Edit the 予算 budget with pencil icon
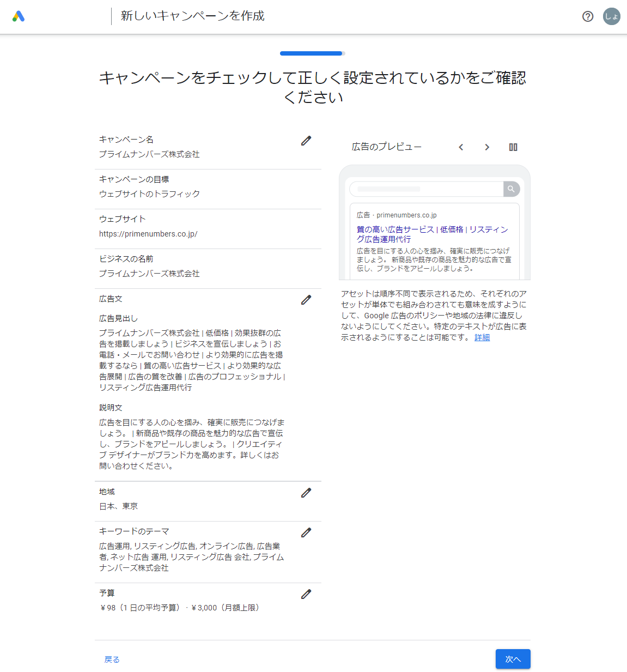The width and height of the screenshot is (627, 672). tap(306, 595)
